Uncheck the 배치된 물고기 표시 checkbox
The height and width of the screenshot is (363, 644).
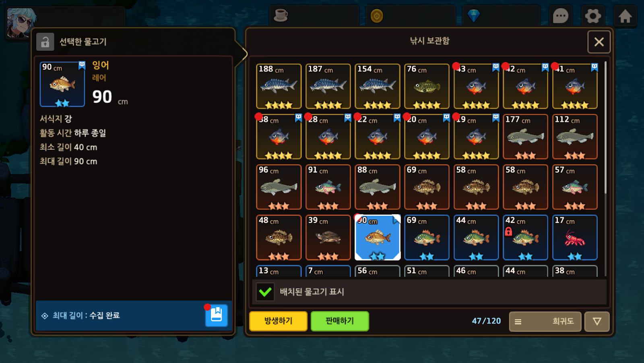[x=265, y=292]
